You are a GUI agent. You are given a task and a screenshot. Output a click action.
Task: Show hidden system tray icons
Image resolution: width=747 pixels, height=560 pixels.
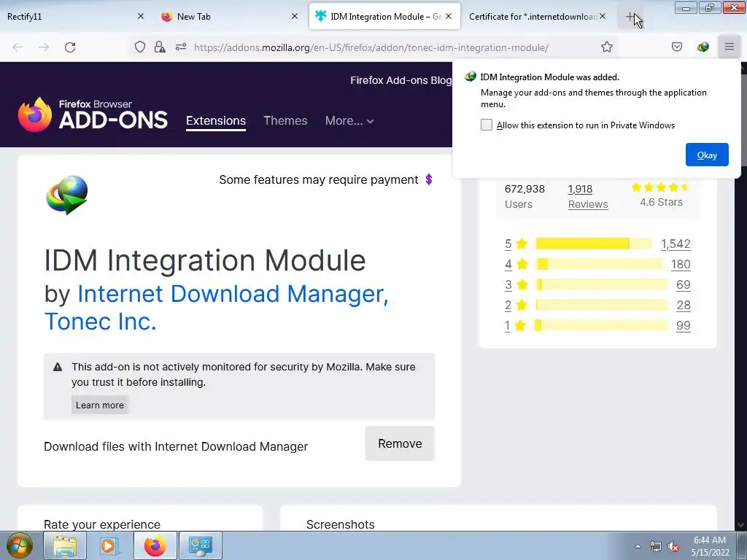point(638,546)
